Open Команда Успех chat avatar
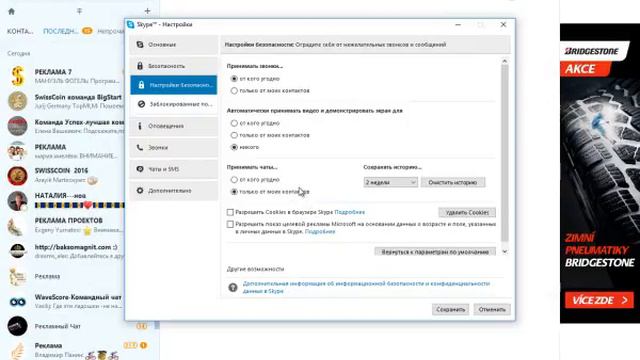 click(18, 126)
